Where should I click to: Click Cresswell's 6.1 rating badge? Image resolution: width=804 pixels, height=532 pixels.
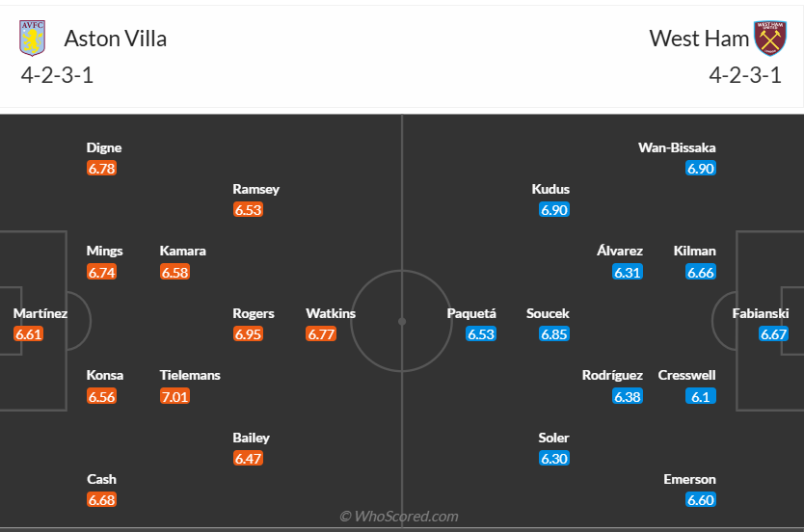(x=701, y=396)
